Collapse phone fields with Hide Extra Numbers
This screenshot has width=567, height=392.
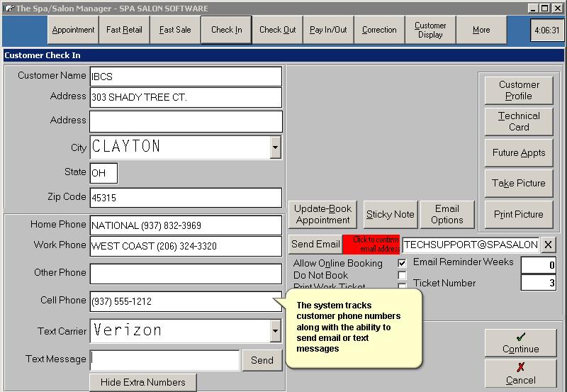click(142, 382)
